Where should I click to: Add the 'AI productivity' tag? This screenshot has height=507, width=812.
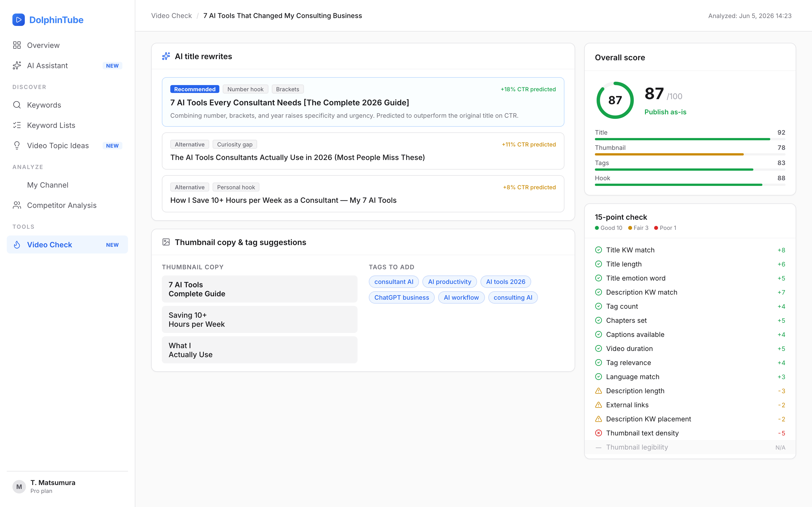449,282
